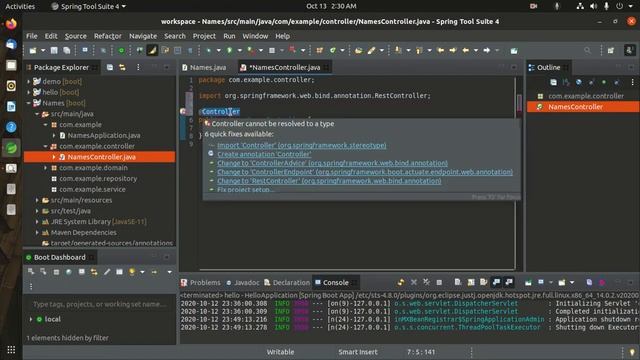Click Change to 'ControllerEndpoint' quick fix
This screenshot has height=360, width=640.
pos(365,172)
